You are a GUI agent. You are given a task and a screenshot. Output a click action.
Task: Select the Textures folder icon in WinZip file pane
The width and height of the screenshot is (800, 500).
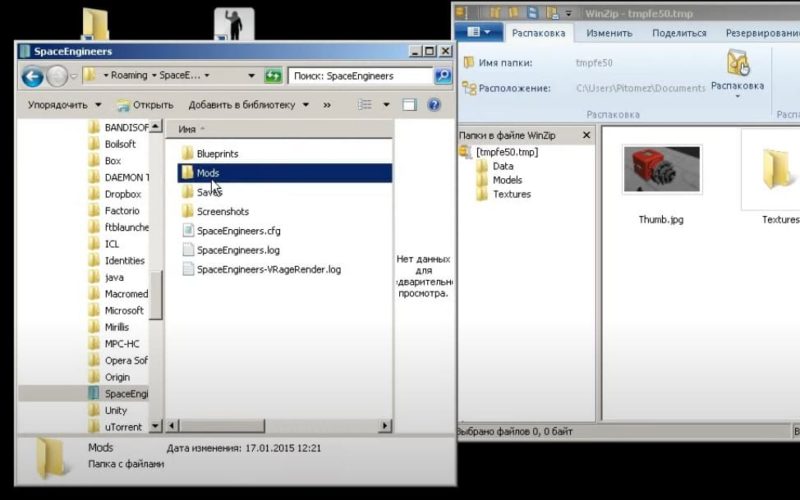point(779,170)
